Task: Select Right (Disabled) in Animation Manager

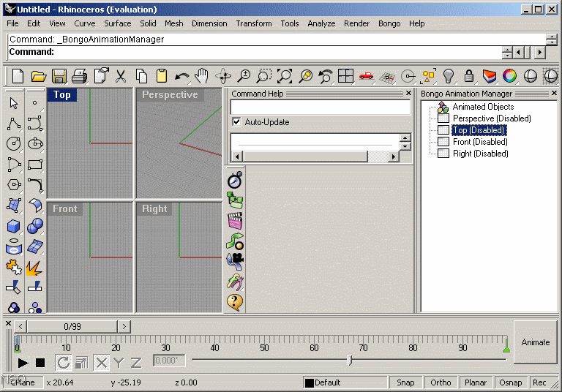Action: pos(481,154)
